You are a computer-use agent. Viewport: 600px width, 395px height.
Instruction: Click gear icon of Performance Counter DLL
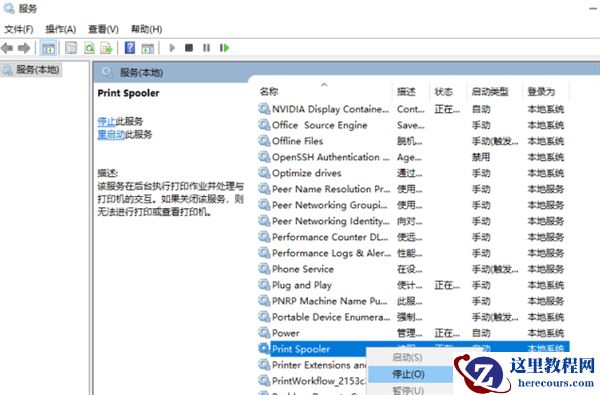pos(264,237)
